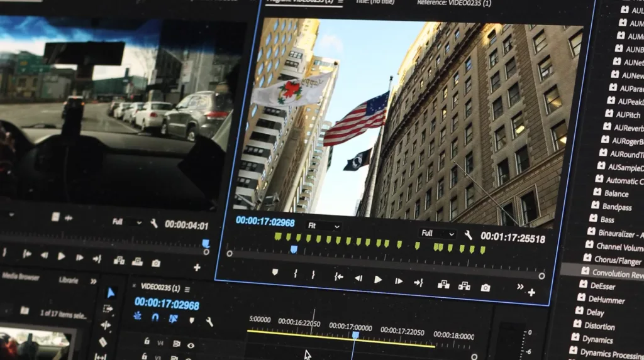
Task: Click the Mark Out button in Program monitor
Action: click(x=313, y=275)
